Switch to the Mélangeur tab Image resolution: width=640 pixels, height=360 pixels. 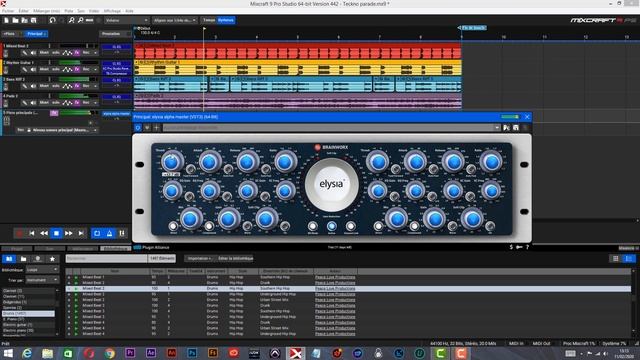coord(82,249)
